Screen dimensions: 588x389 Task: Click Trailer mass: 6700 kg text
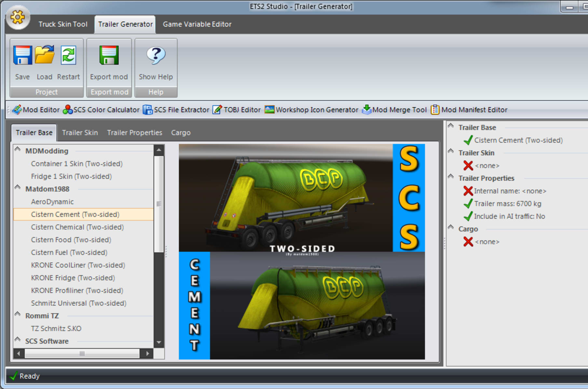508,204
